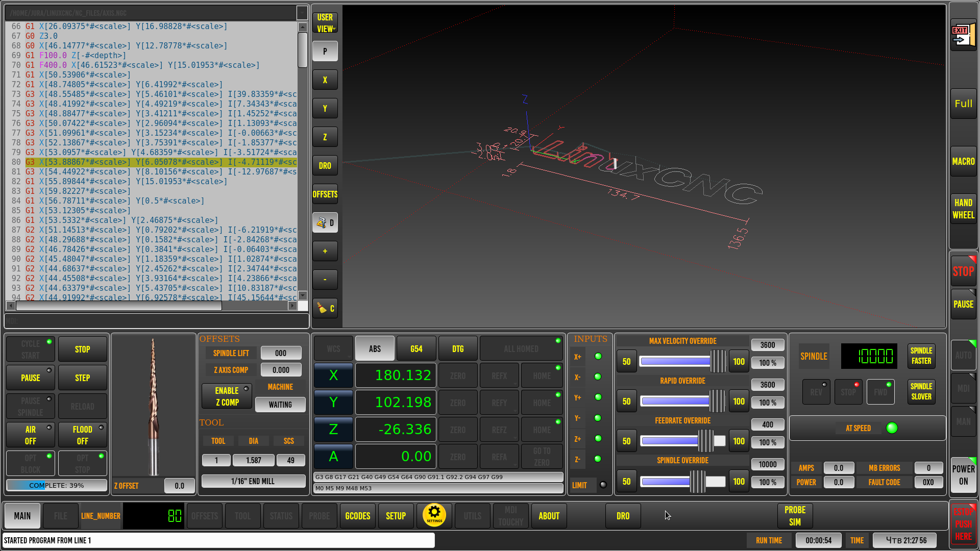Toggle PAUSE SPINDLE

(31, 407)
